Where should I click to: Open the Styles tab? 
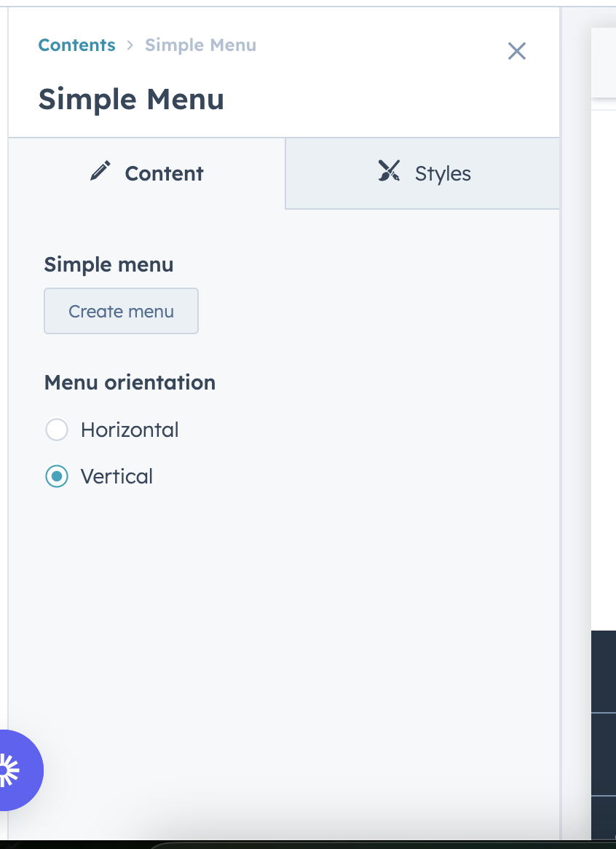423,173
